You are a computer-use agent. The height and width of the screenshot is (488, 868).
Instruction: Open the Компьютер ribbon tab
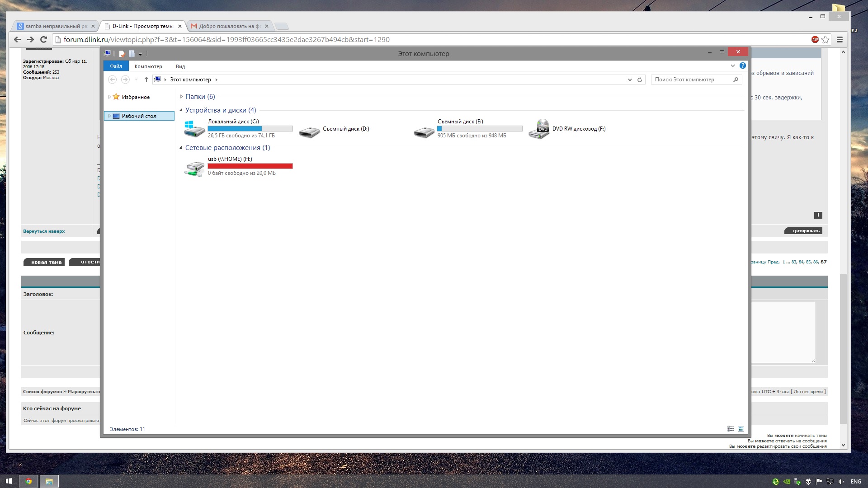tap(148, 66)
